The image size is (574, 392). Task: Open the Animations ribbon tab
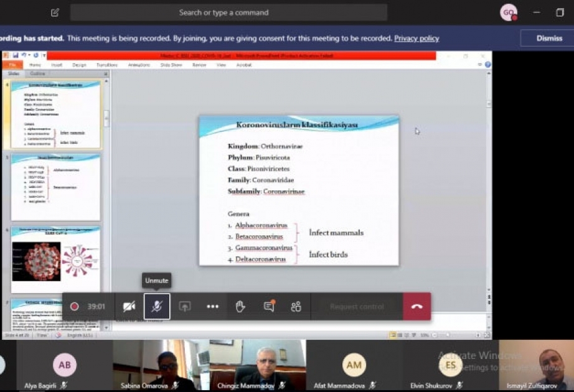tap(139, 65)
